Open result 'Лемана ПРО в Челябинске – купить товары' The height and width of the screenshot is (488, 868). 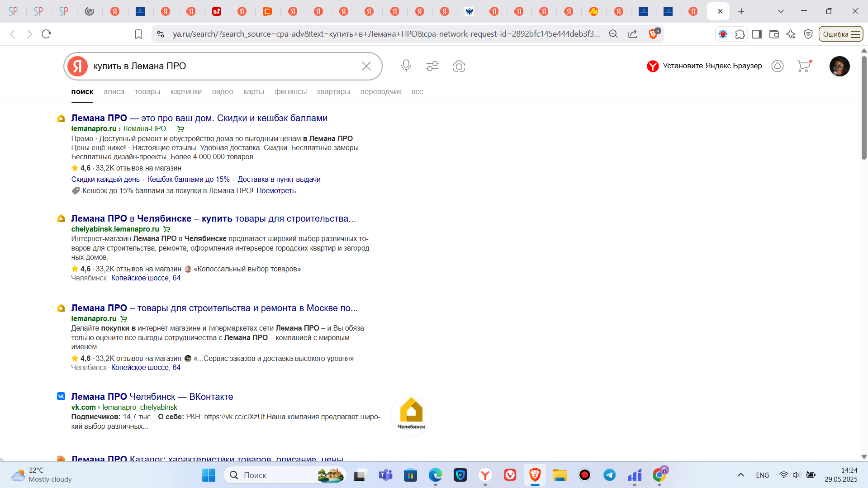pyautogui.click(x=213, y=218)
